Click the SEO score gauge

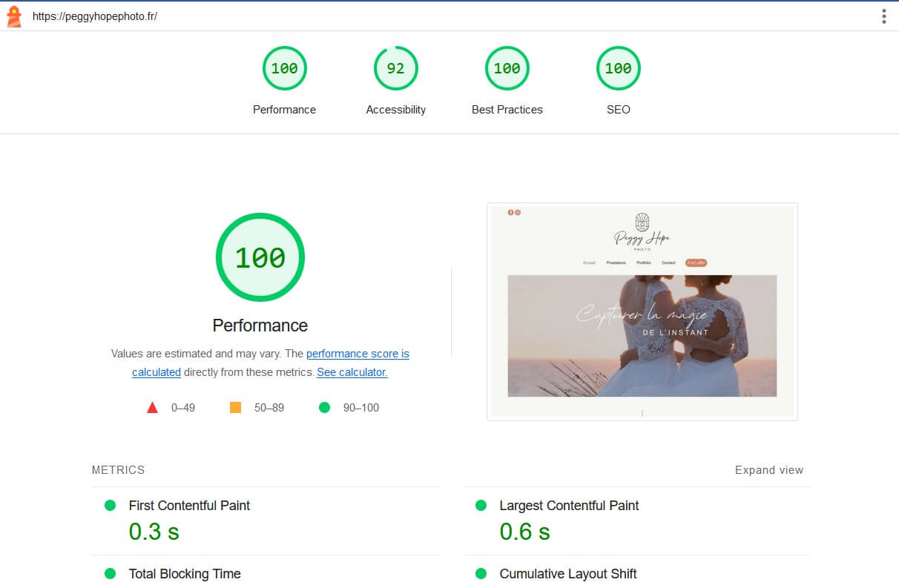click(x=619, y=67)
